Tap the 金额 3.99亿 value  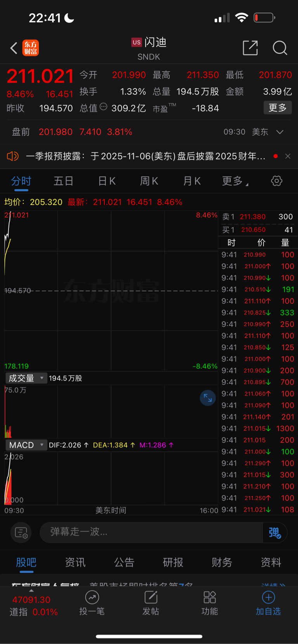[x=277, y=92]
